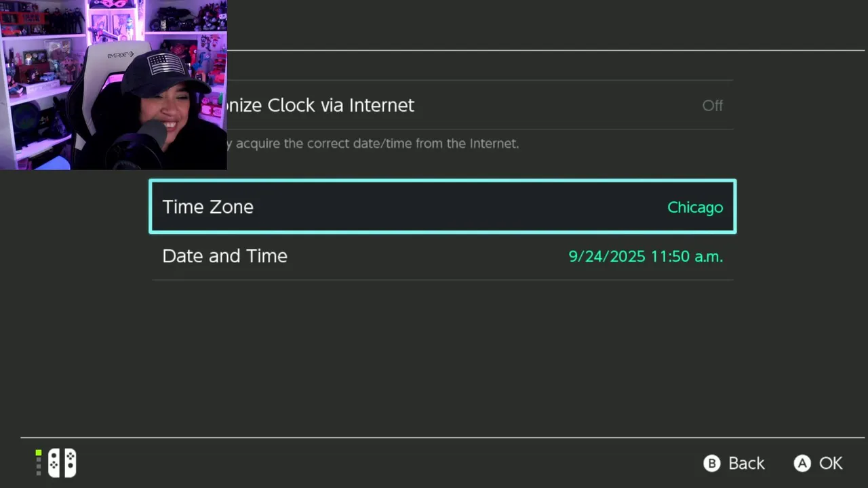
Task: Go Back using the bottom label
Action: (746, 463)
